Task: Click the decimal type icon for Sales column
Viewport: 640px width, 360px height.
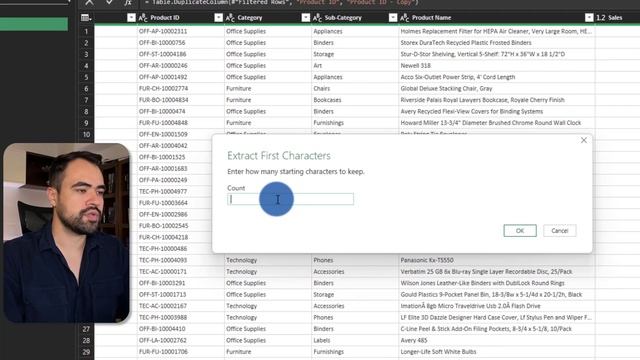Action: [601, 18]
